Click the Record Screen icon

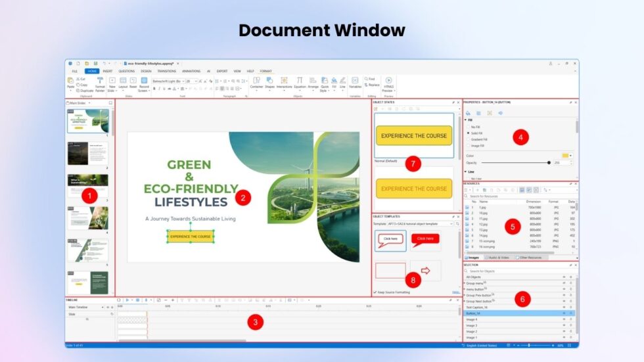144,81
